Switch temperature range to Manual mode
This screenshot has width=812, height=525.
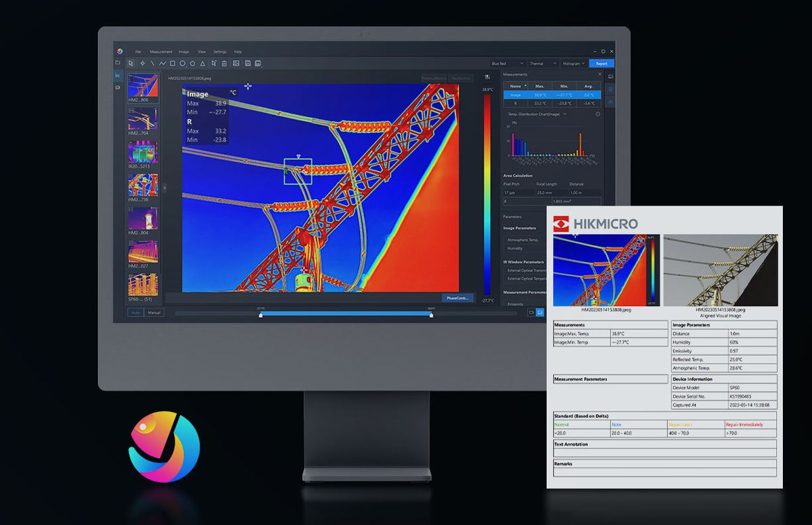154,313
